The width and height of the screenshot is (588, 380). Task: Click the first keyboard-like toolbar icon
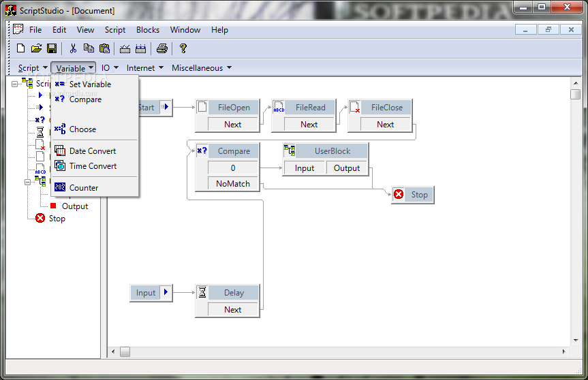pyautogui.click(x=125, y=49)
